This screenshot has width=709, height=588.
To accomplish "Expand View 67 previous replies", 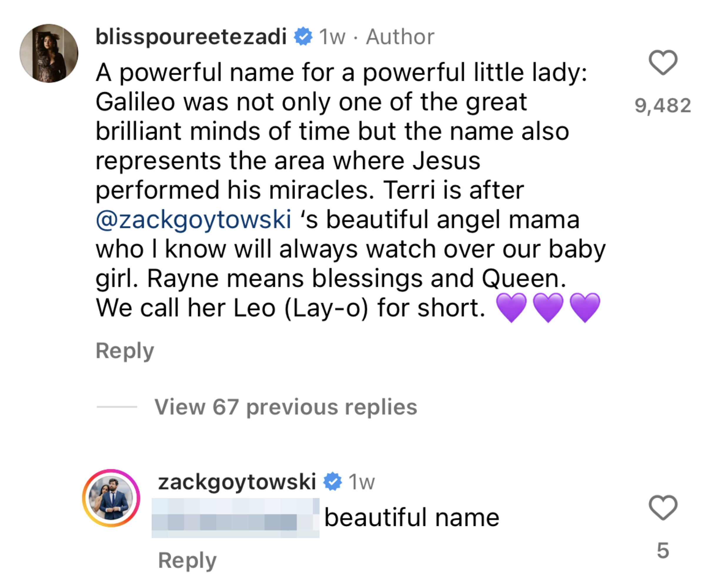I will click(286, 407).
